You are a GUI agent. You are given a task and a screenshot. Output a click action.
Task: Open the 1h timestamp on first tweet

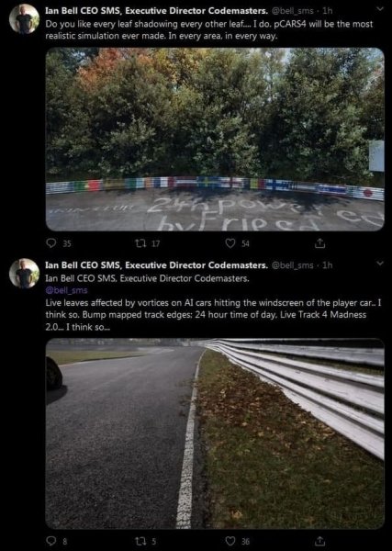pyautogui.click(x=328, y=11)
